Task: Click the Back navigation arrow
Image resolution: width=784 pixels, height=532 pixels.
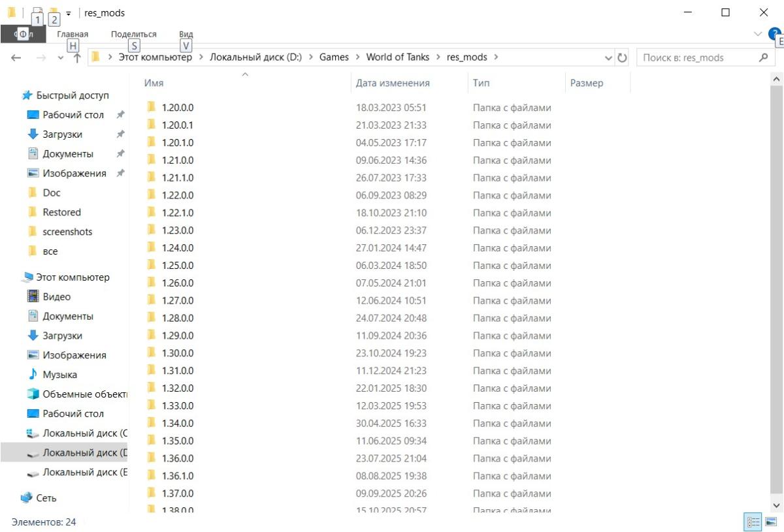Action: pyautogui.click(x=16, y=57)
